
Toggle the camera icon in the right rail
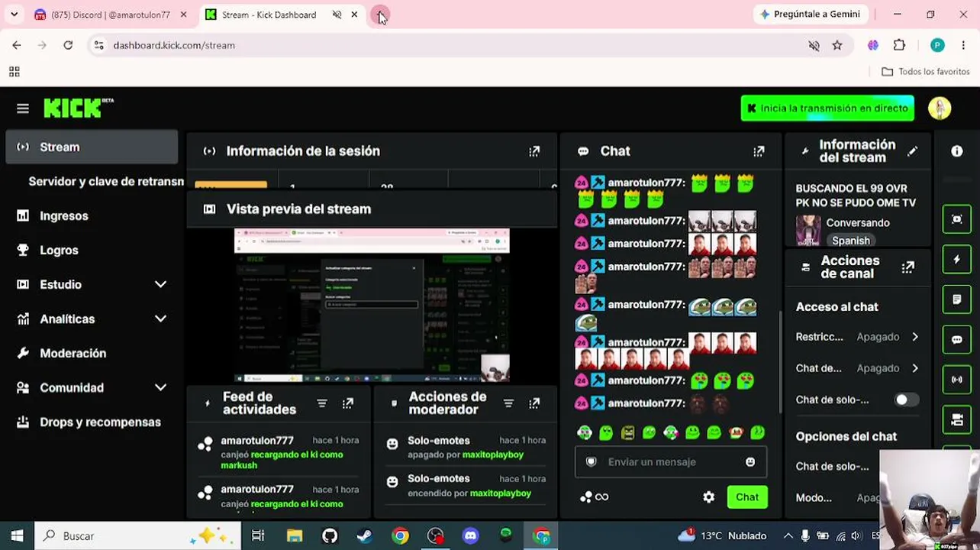pos(957,419)
